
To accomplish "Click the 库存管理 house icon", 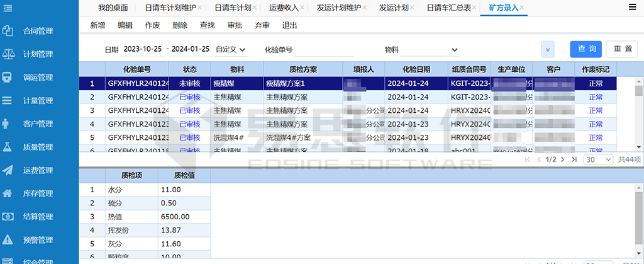I will pos(8,193).
